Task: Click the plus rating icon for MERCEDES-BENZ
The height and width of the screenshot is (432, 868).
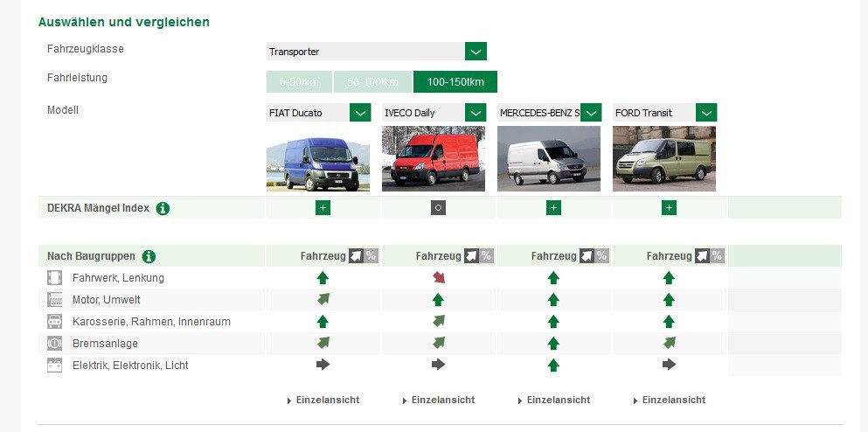Action: click(553, 208)
